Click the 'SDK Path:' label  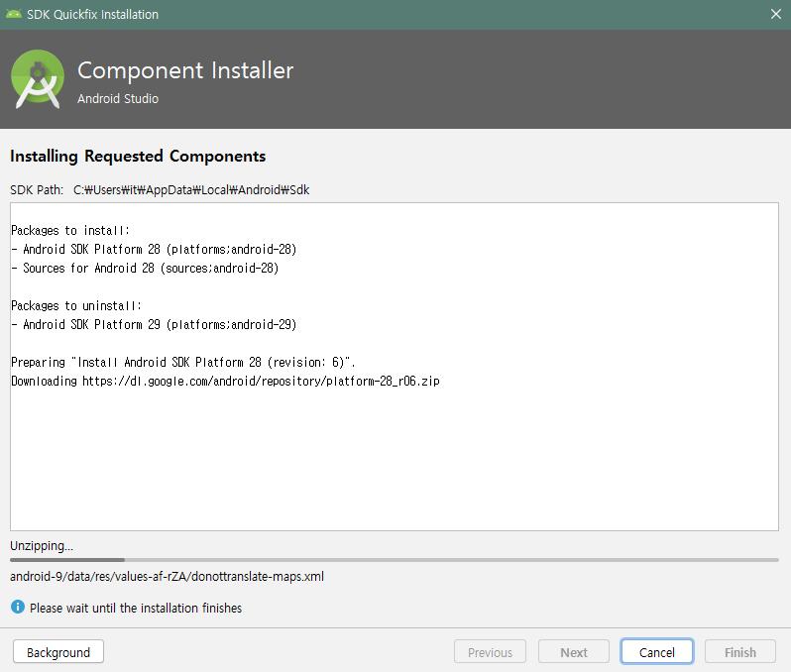pos(37,190)
